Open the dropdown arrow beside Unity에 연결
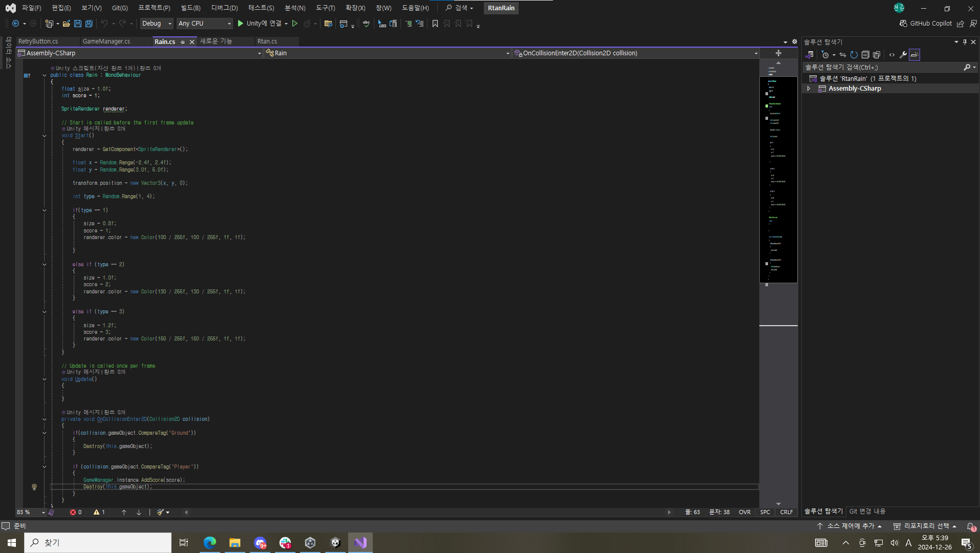Image resolution: width=980 pixels, height=553 pixels. pyautogui.click(x=286, y=24)
